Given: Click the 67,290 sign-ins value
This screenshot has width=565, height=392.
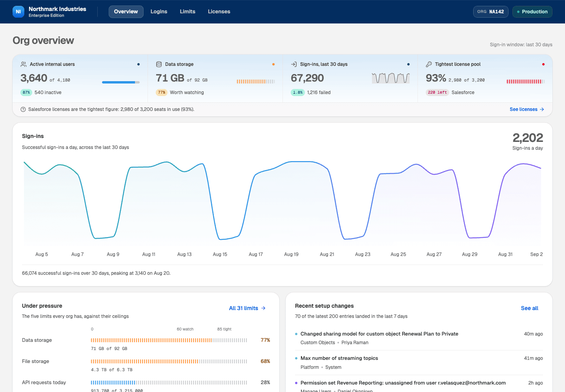Looking at the screenshot, I should 307,78.
